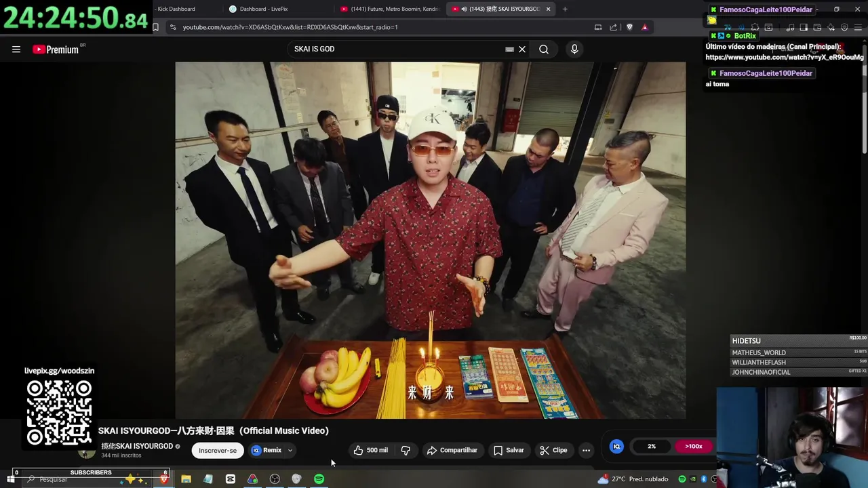Bookmark this page icon
868x488 pixels.
(x=155, y=27)
